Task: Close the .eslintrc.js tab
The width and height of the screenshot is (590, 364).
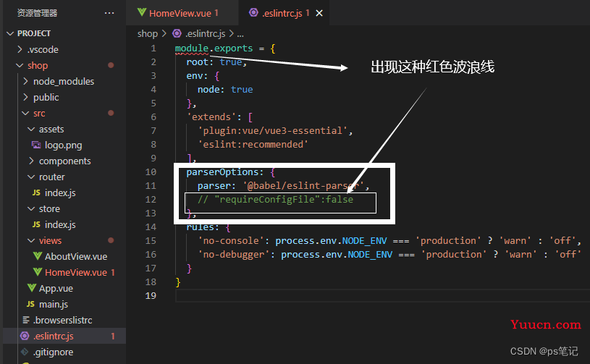Action: (319, 13)
